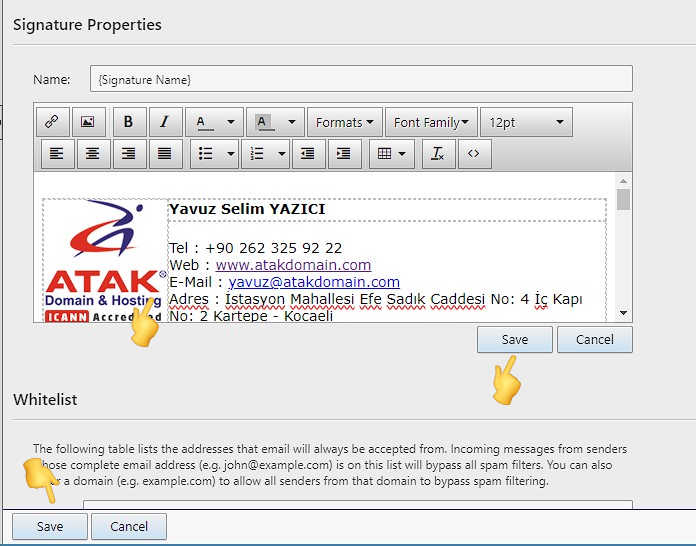This screenshot has width=696, height=546.
Task: Click the name Yavuz Selim YAZICI
Action: pos(247,209)
